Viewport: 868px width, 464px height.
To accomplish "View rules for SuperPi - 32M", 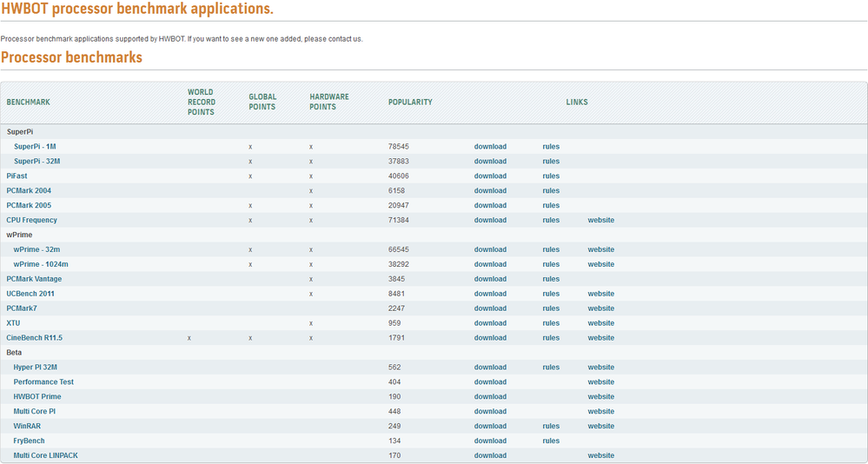I will pos(551,161).
